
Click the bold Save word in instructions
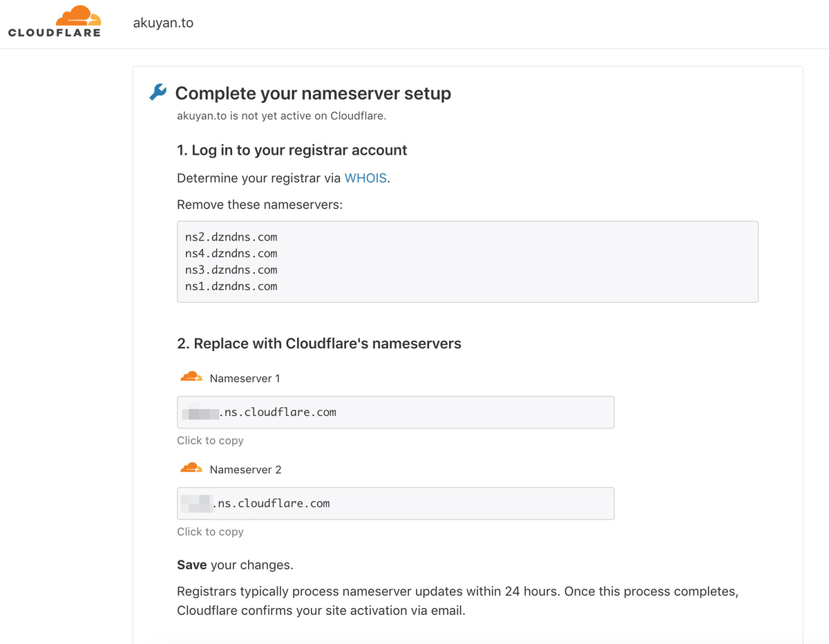[192, 565]
